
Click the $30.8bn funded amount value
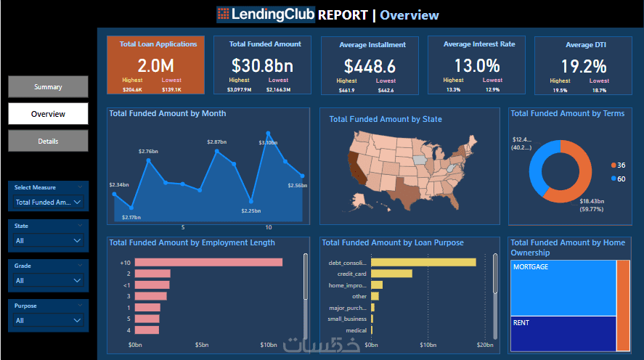(262, 65)
